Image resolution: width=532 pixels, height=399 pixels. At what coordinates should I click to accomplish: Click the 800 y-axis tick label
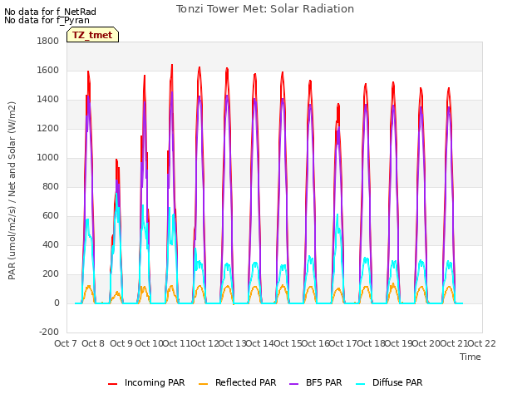point(51,186)
